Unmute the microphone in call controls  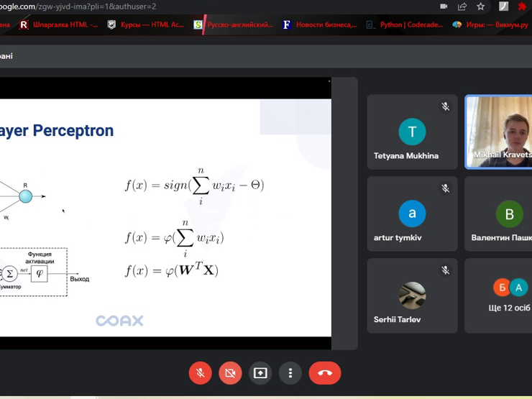point(201,373)
